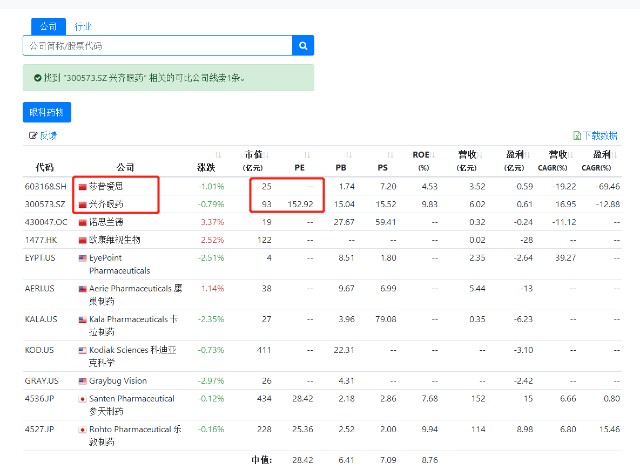Click stock code 430047.OC
Viewport: 640px width, 470px height.
tap(46, 222)
